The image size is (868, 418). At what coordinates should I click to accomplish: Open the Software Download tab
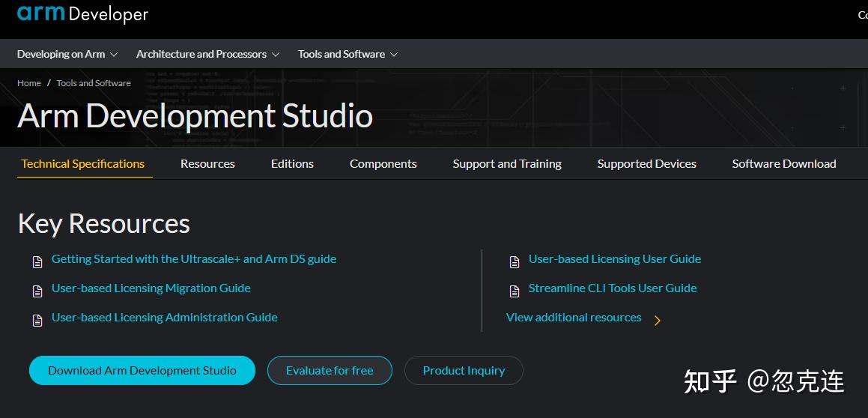(x=783, y=163)
